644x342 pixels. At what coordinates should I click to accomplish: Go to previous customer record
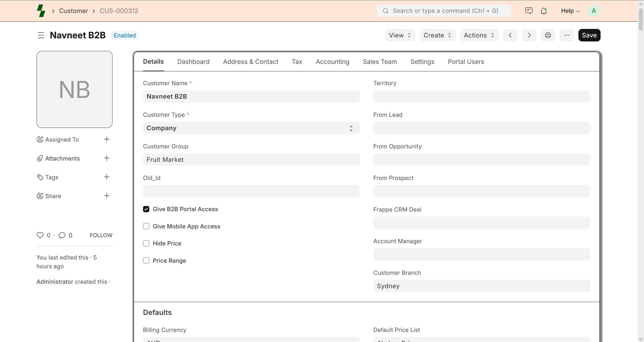point(510,35)
